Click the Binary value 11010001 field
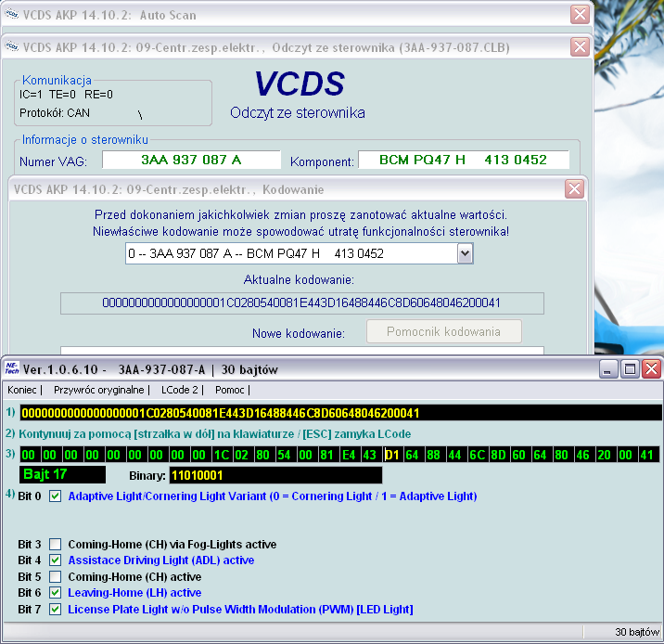Viewport: 664px width, 644px height. (275, 475)
